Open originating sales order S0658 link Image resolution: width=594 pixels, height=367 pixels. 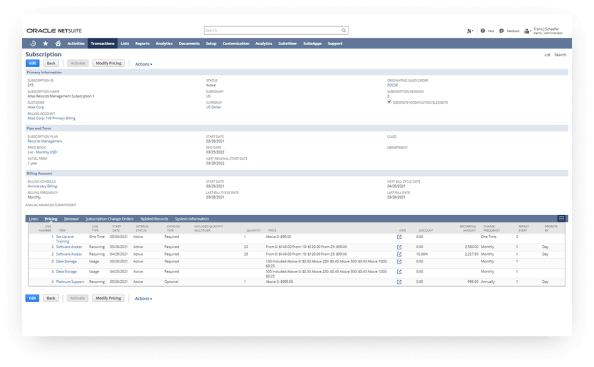[x=392, y=85]
